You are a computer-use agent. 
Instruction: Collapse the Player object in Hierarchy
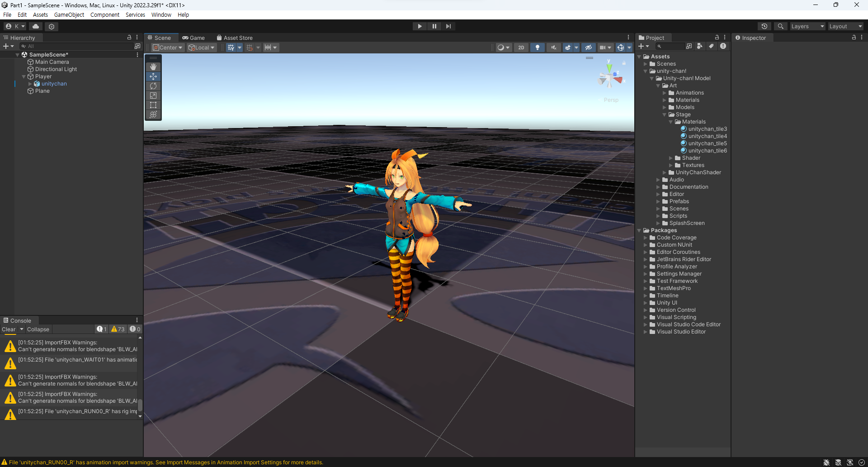click(24, 76)
